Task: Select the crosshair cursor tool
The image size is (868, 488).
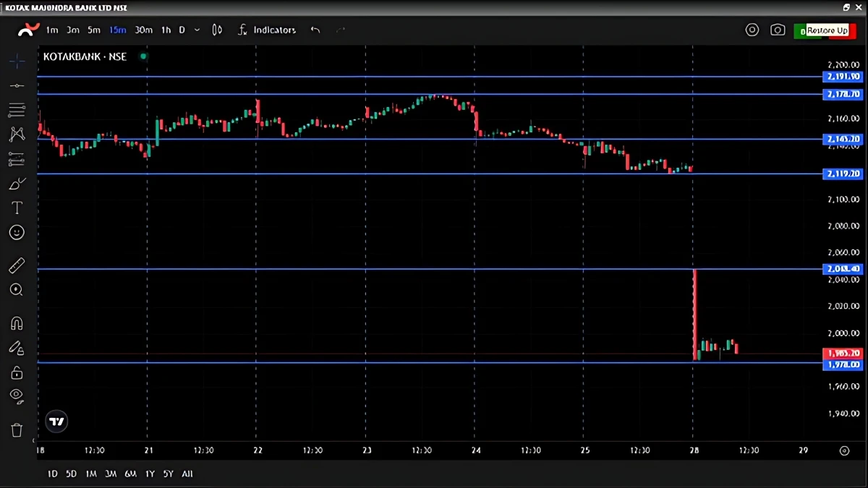Action: click(x=17, y=61)
